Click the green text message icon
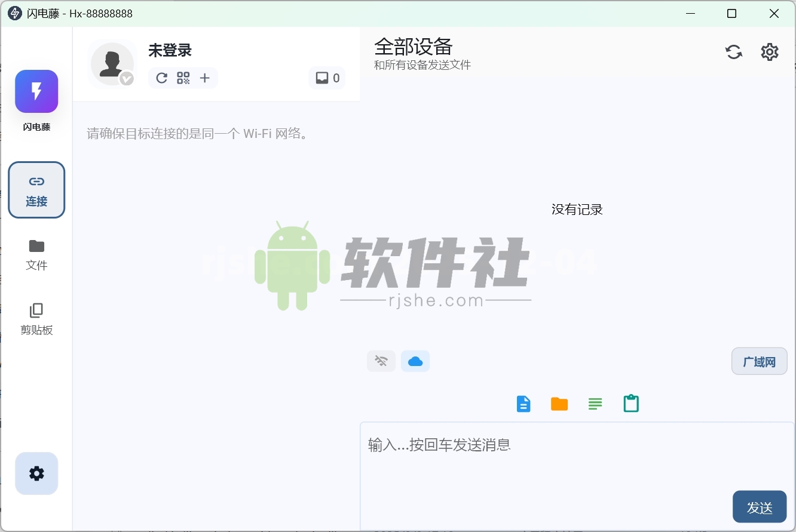The height and width of the screenshot is (532, 796). point(595,404)
